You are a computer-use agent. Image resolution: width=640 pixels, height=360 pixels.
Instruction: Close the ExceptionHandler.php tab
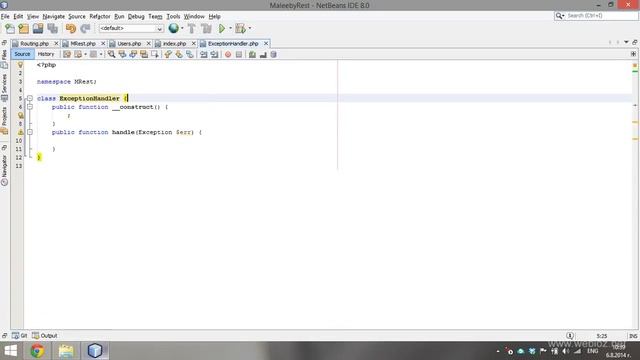click(x=266, y=43)
